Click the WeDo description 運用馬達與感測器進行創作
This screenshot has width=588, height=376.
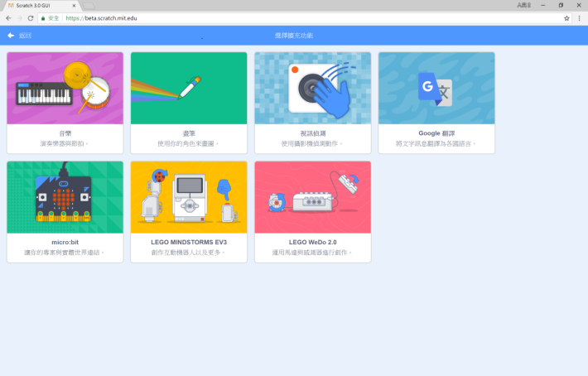pos(312,253)
